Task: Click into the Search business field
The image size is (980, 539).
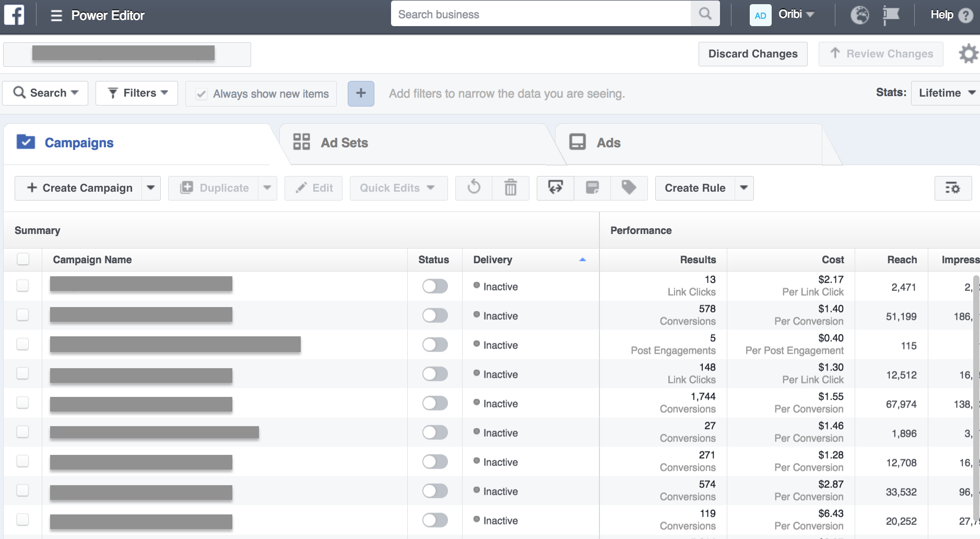Action: 540,14
